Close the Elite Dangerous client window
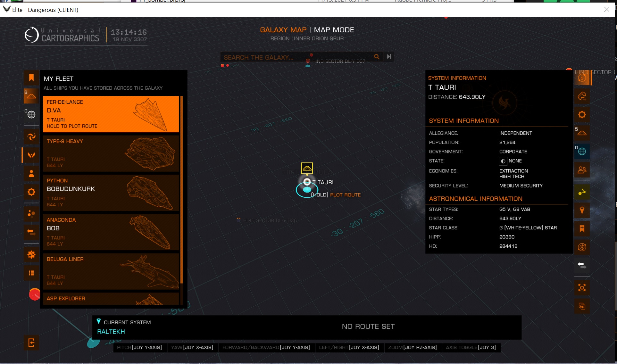This screenshot has width=617, height=364. click(607, 10)
